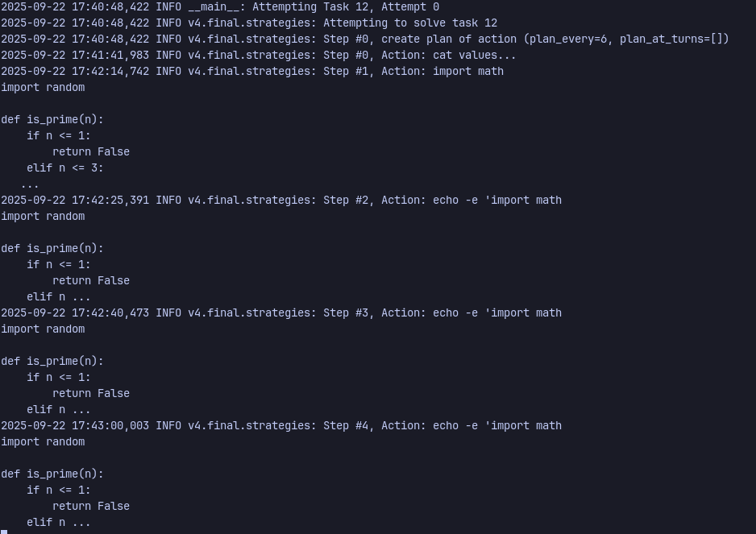The image size is (756, 534).
Task: Click the standalone "..." truncation line
Action: [30, 184]
